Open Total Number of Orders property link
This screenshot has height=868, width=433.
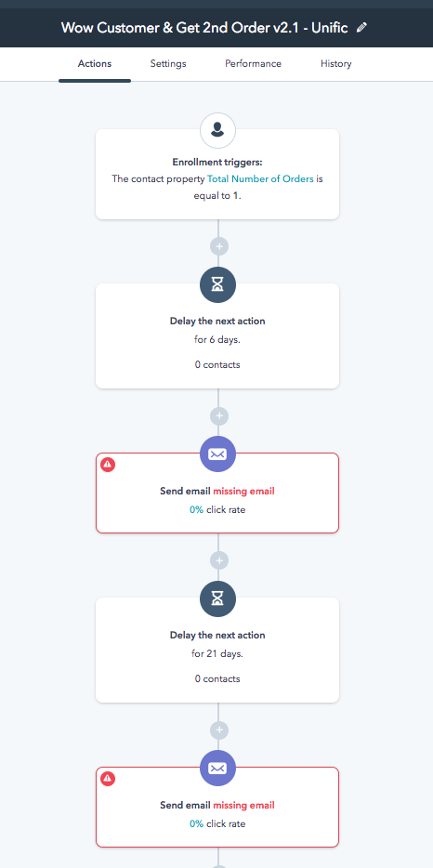pos(260,178)
